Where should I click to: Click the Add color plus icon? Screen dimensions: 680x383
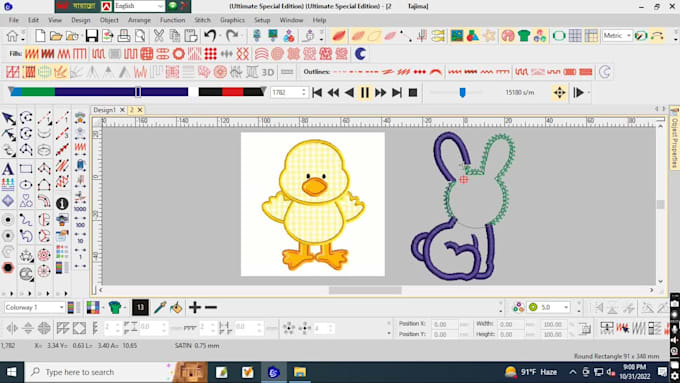click(x=195, y=307)
